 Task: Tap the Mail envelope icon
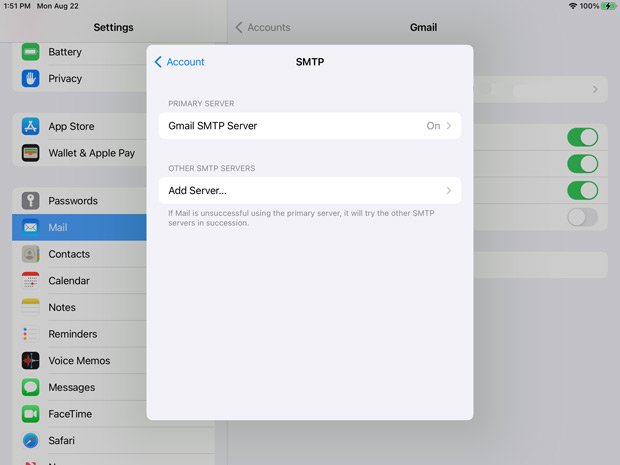tap(30, 227)
